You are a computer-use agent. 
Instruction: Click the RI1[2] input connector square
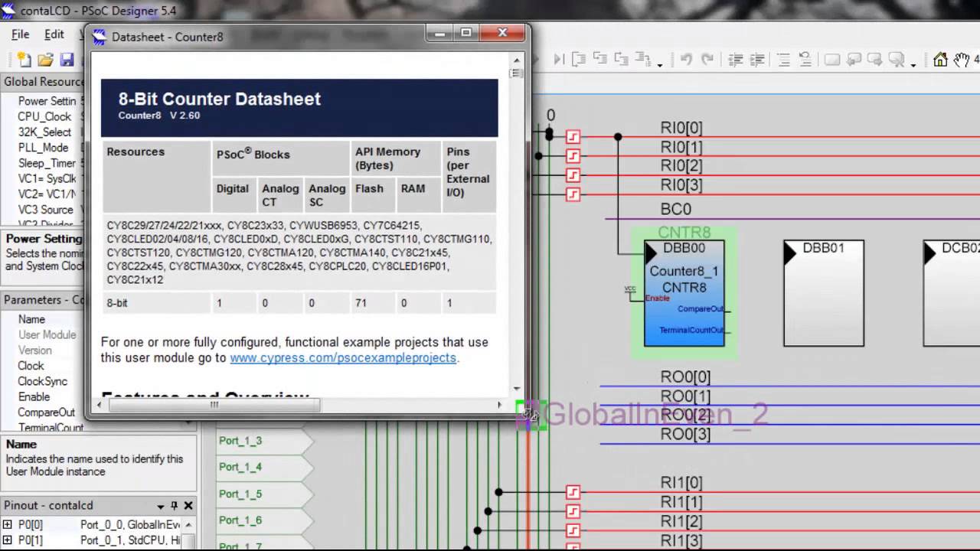click(x=573, y=530)
